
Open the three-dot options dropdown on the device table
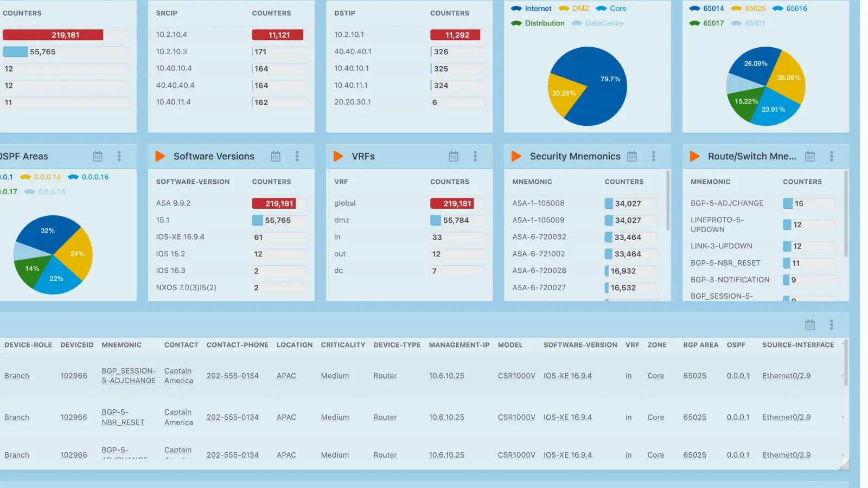click(832, 324)
